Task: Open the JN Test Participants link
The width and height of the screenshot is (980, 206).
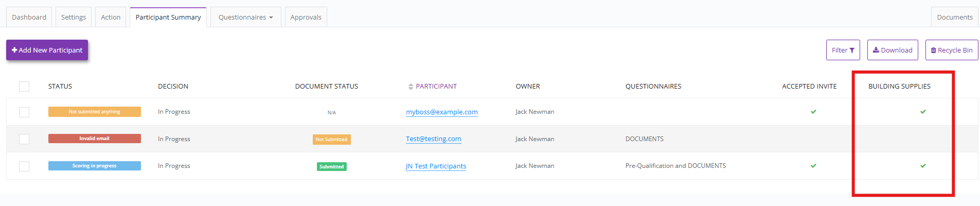Action: click(x=436, y=166)
